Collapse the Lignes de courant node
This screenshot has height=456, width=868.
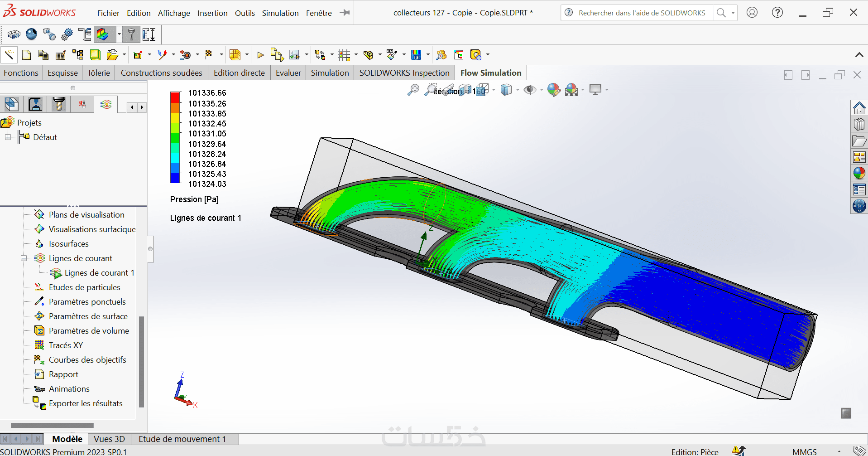24,258
